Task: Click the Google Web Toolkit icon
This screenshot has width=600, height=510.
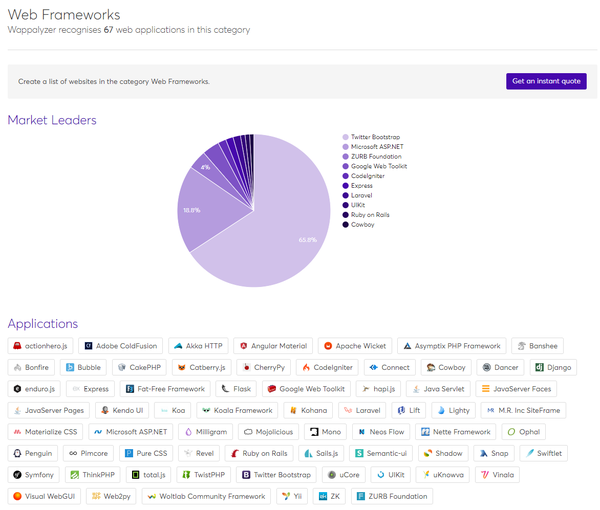Action: [x=272, y=389]
